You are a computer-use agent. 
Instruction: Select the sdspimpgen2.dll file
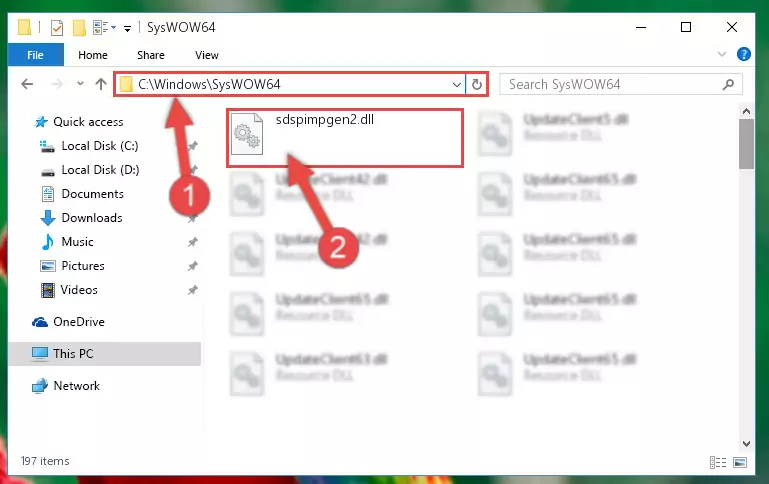pos(345,138)
